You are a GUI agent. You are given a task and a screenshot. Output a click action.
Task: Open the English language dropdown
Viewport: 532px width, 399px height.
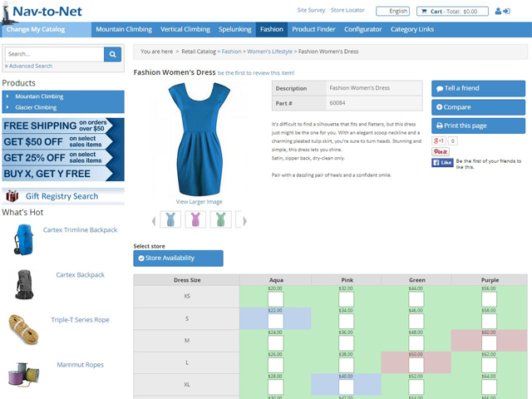(392, 12)
